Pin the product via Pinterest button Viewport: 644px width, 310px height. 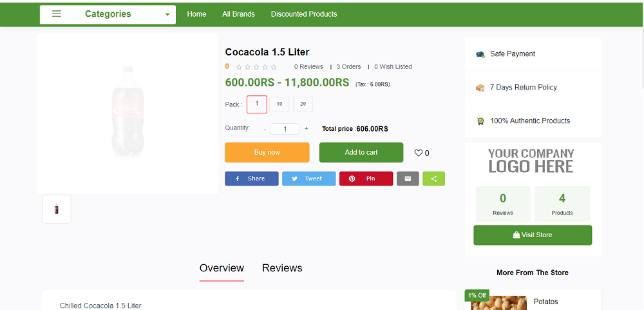click(366, 179)
